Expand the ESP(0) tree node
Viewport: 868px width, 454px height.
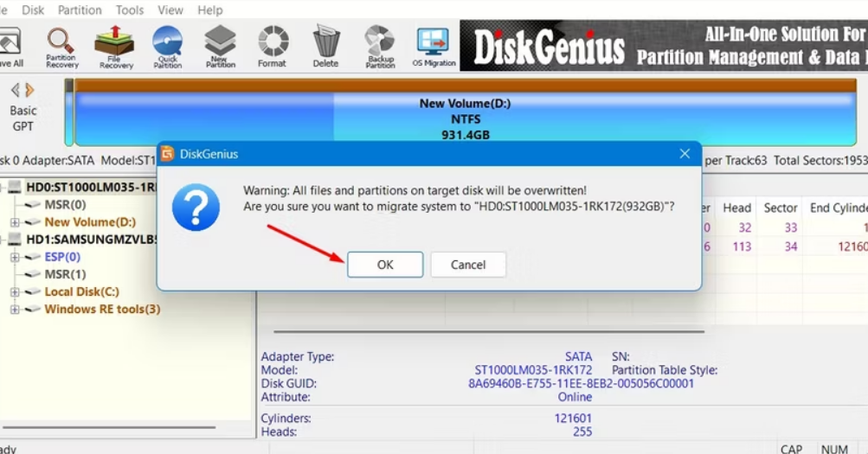coord(15,257)
